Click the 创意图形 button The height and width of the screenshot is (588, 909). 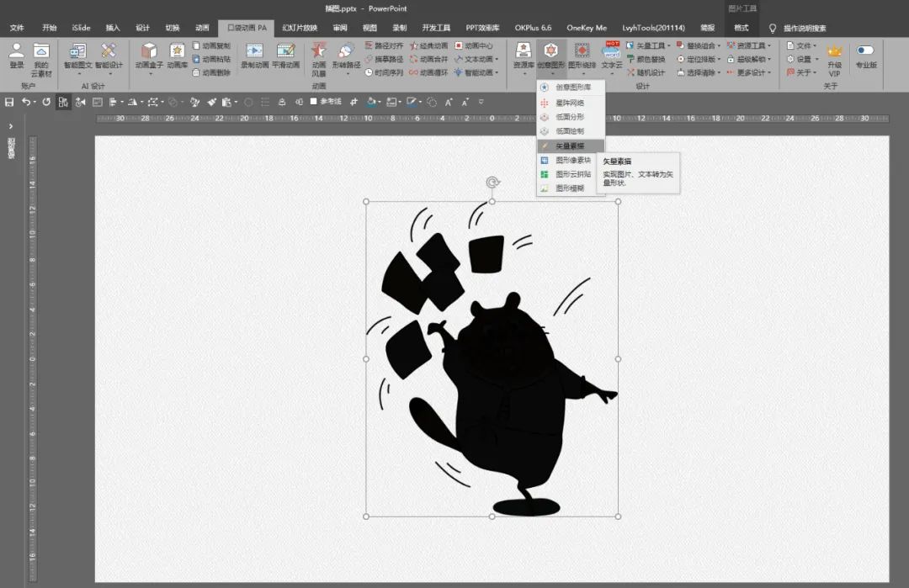pyautogui.click(x=550, y=60)
